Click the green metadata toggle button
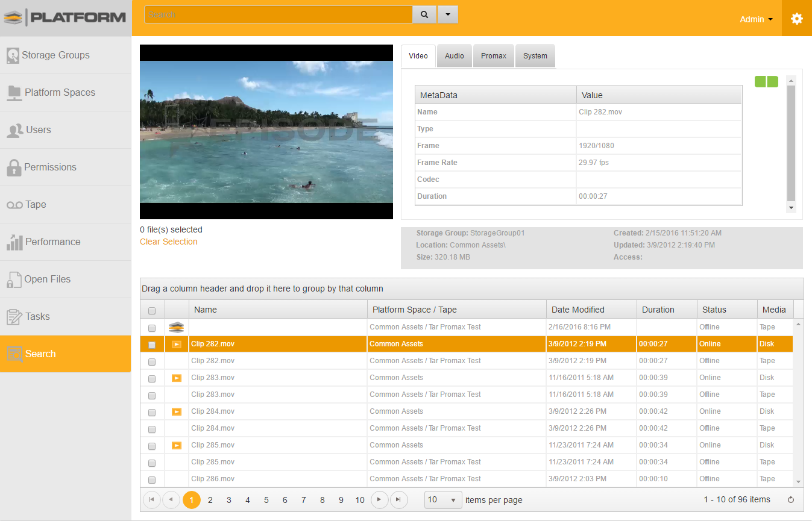This screenshot has width=812, height=521. 766,81
